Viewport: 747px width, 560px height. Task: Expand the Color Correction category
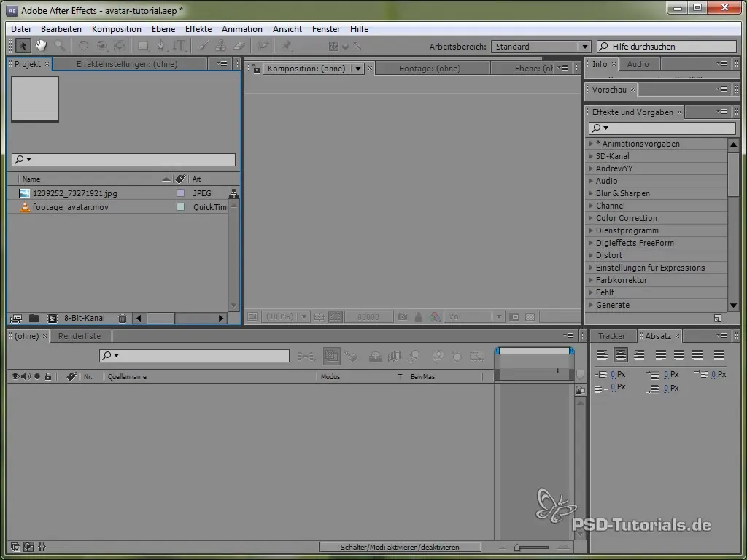point(591,218)
